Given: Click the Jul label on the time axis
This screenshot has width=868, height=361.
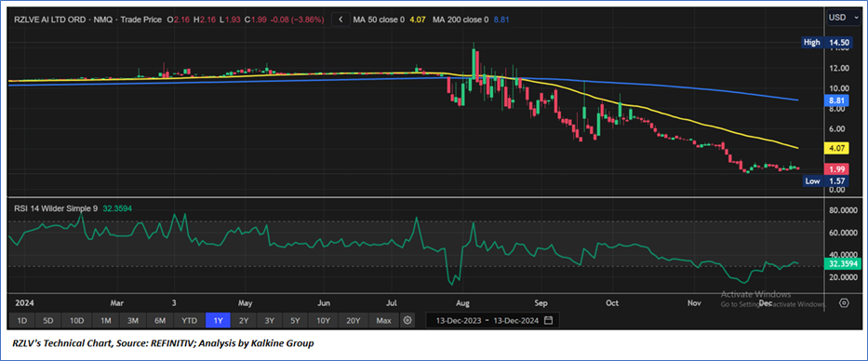Looking at the screenshot, I should tap(392, 303).
